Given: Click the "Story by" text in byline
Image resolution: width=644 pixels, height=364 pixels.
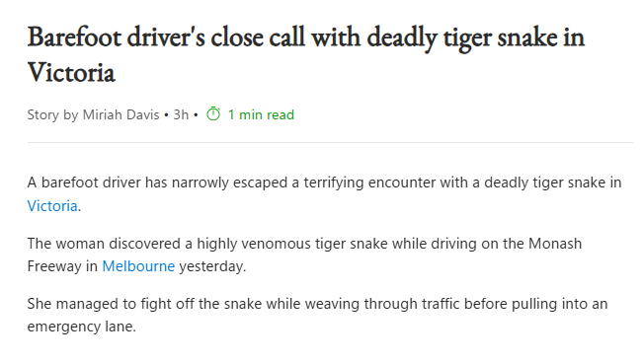Looking at the screenshot, I should coord(52,114).
